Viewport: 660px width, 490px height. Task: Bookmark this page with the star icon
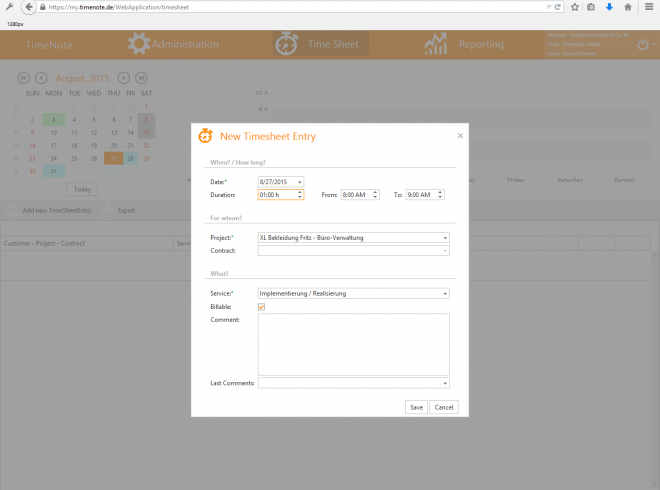pyautogui.click(x=575, y=7)
